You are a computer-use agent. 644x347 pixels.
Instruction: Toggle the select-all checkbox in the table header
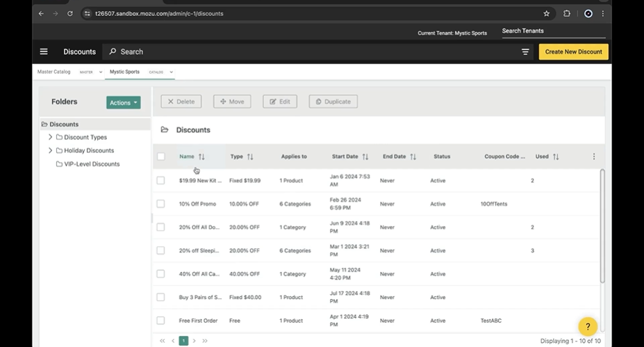coord(161,156)
